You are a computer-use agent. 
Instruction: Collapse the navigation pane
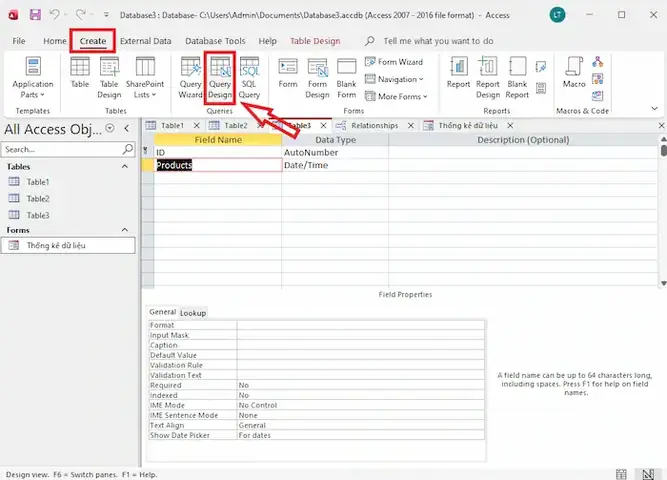point(127,128)
